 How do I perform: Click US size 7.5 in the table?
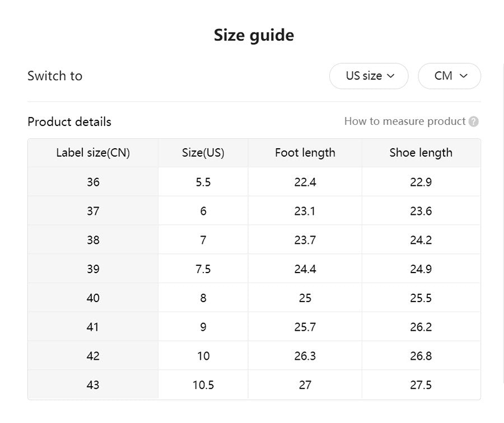203,269
